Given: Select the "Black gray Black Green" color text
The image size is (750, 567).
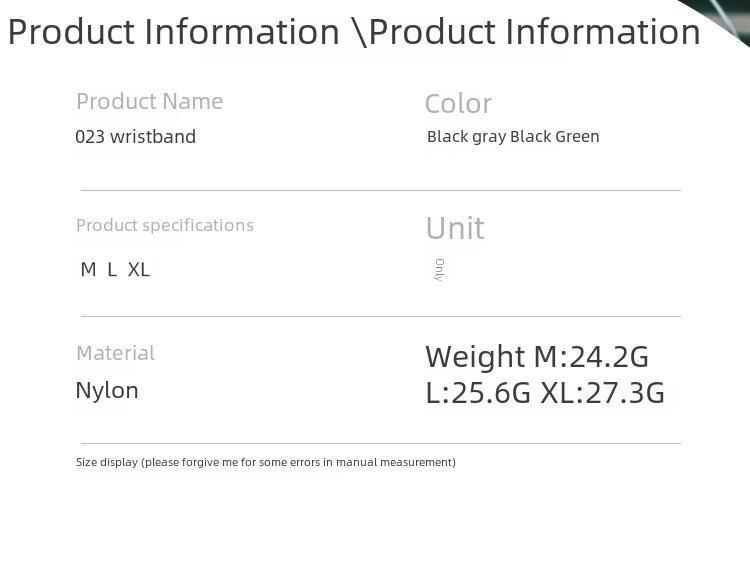Looking at the screenshot, I should (513, 137).
